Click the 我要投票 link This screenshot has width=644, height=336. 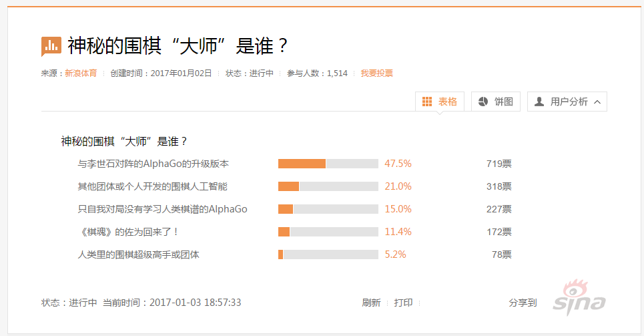(376, 73)
